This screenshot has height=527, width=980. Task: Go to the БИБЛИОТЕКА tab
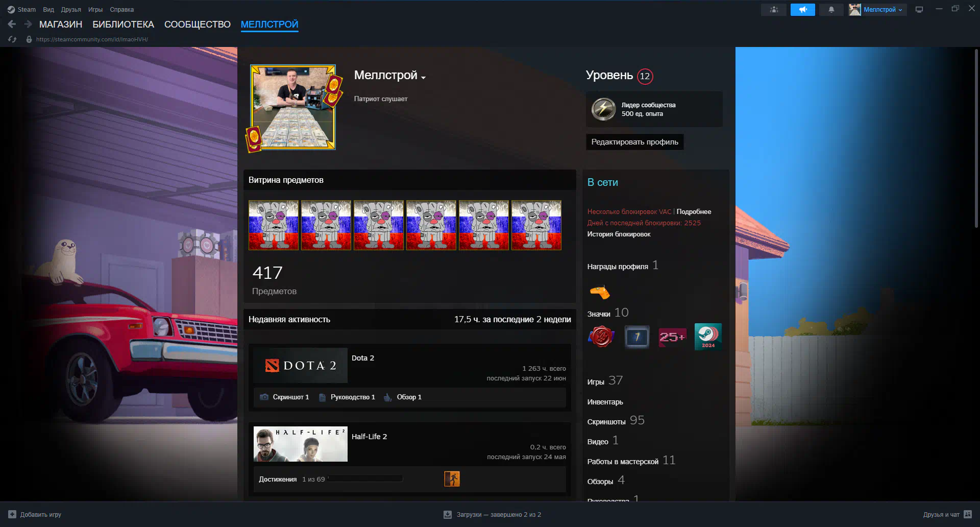click(123, 25)
